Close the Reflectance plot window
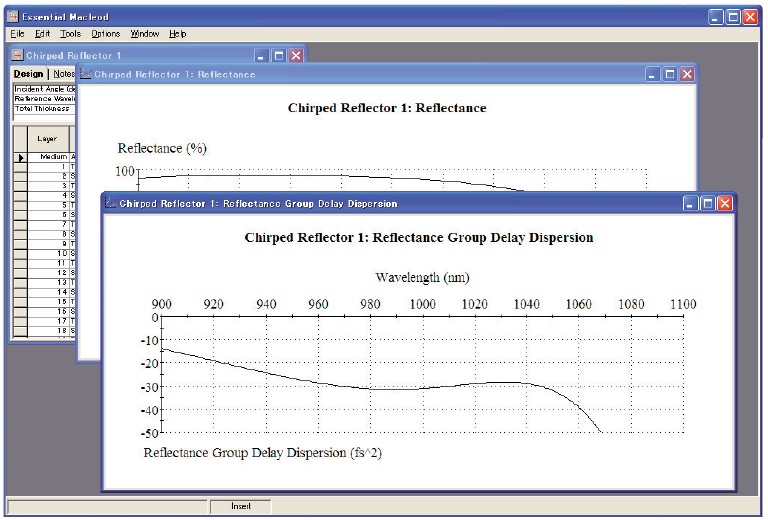This screenshot has height=520, width=768. click(687, 74)
